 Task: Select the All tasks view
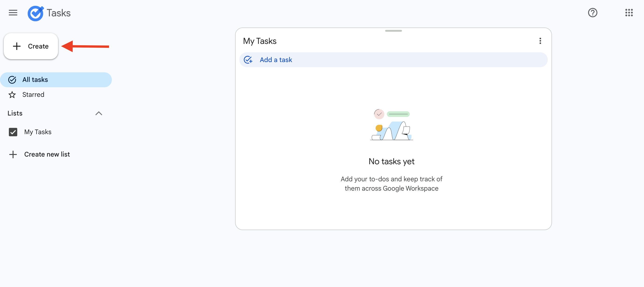[x=56, y=80]
